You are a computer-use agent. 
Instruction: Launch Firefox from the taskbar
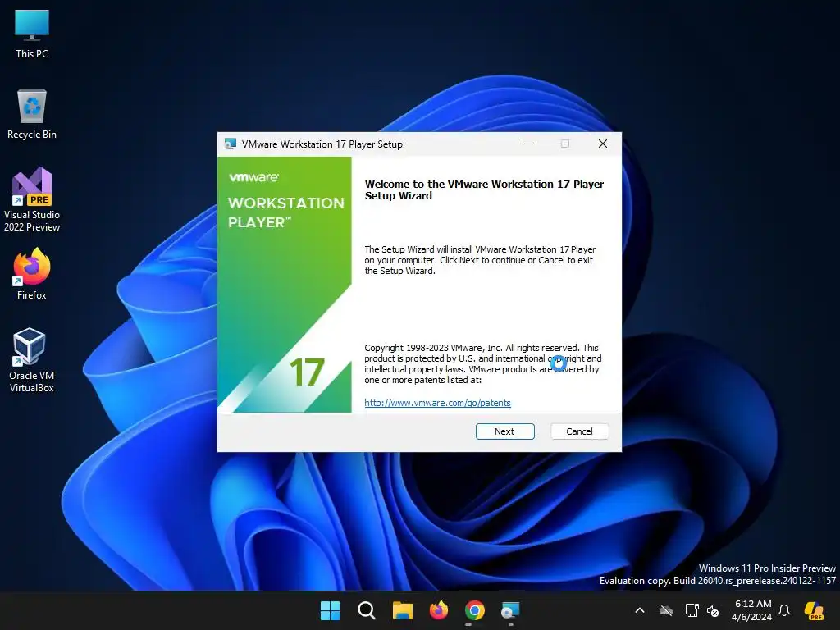point(439,610)
